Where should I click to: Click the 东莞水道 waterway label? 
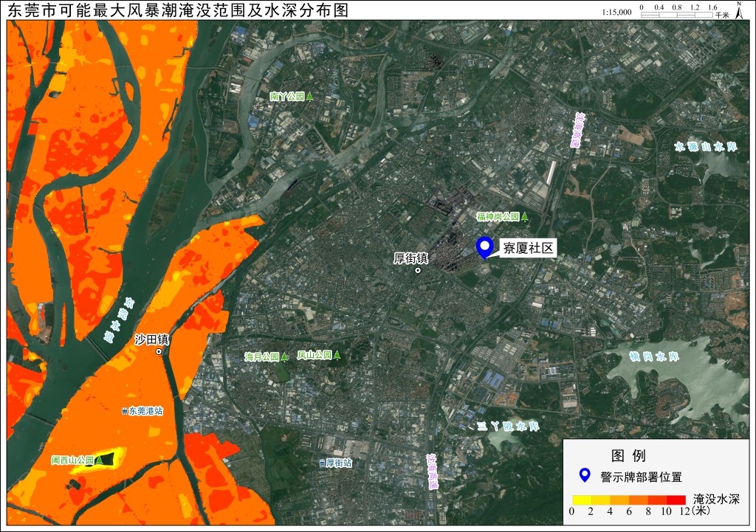pos(119,320)
